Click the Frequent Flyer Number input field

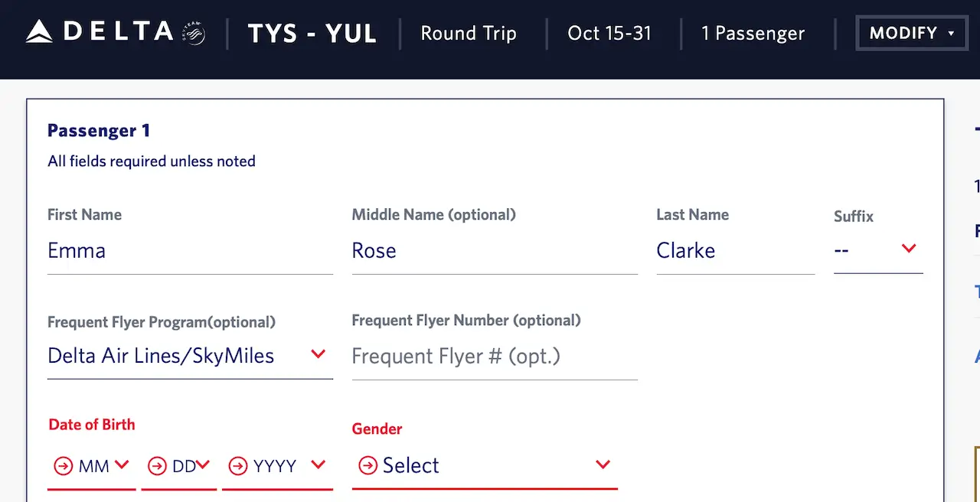pos(495,357)
